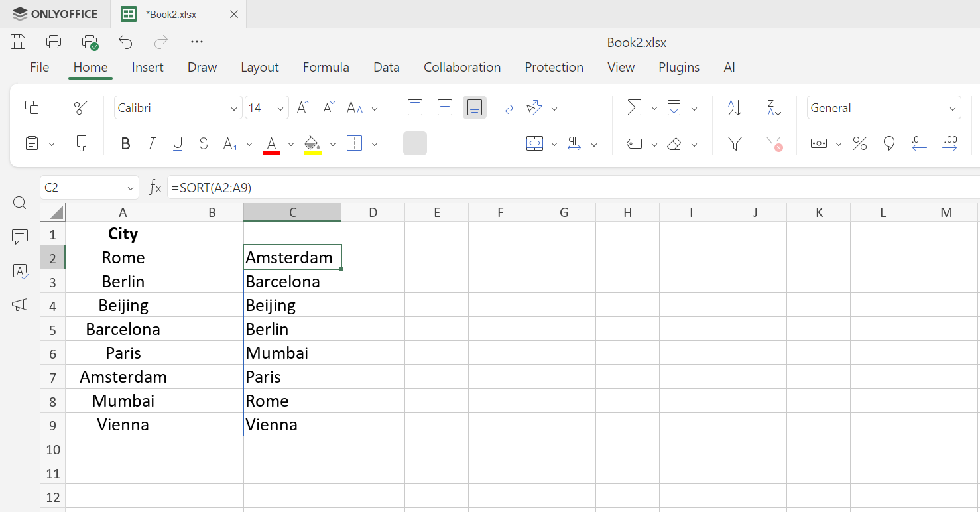This screenshot has width=980, height=512.
Task: Click the Sort ascending A-Z icon
Action: (735, 108)
